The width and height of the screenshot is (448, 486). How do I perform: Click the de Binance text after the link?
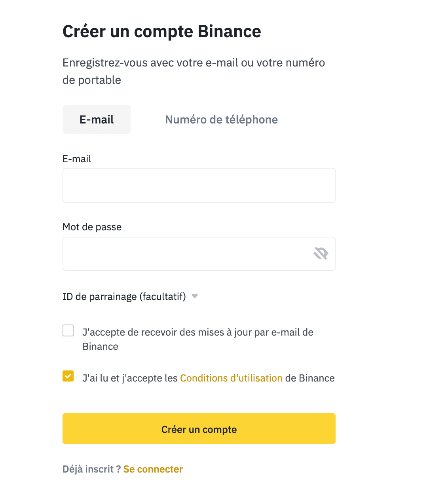(310, 378)
